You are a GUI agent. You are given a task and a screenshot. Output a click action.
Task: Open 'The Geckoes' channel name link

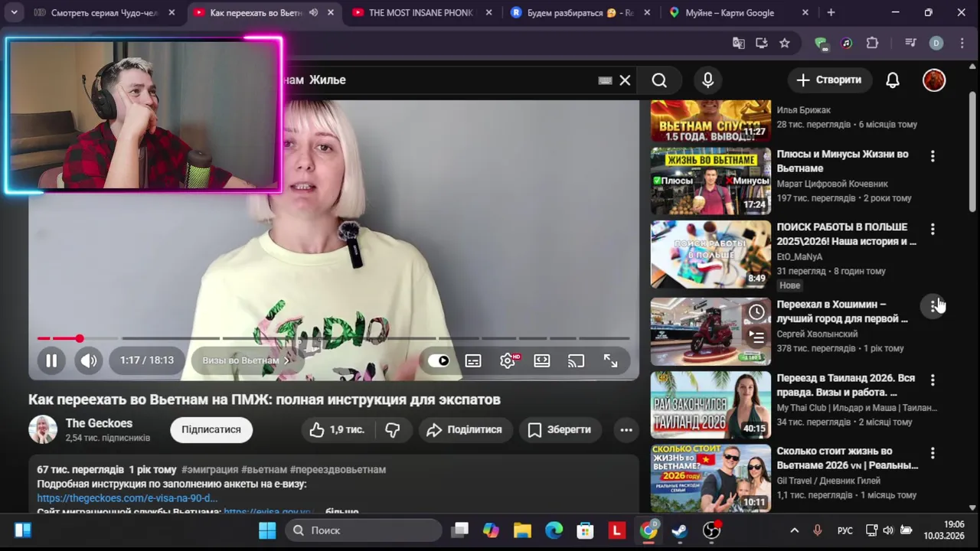99,423
